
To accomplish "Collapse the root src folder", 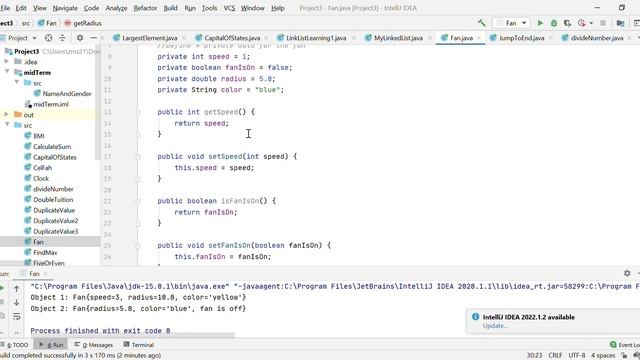I will click(x=7, y=125).
